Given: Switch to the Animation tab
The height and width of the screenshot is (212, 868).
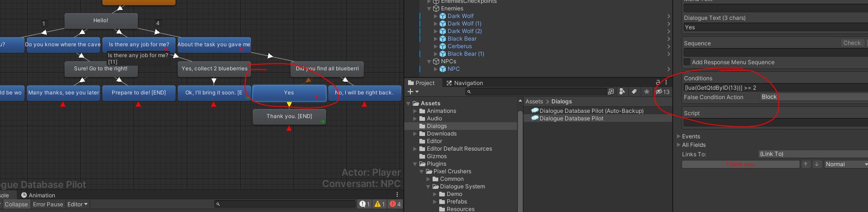Looking at the screenshot, I should coord(38,195).
